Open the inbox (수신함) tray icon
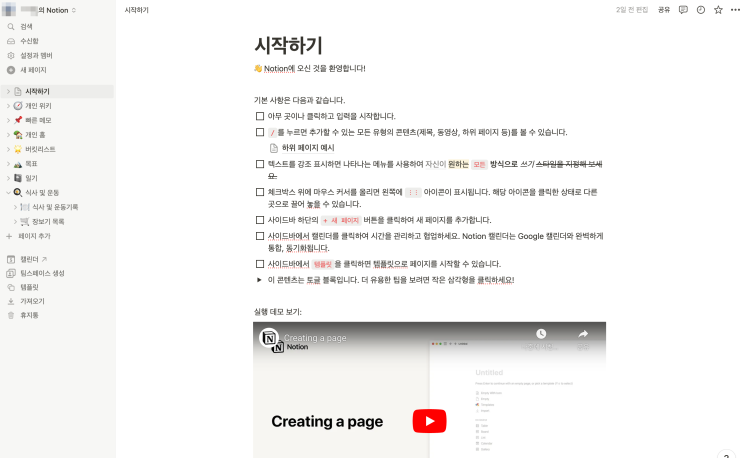The width and height of the screenshot is (743, 458). [x=11, y=41]
